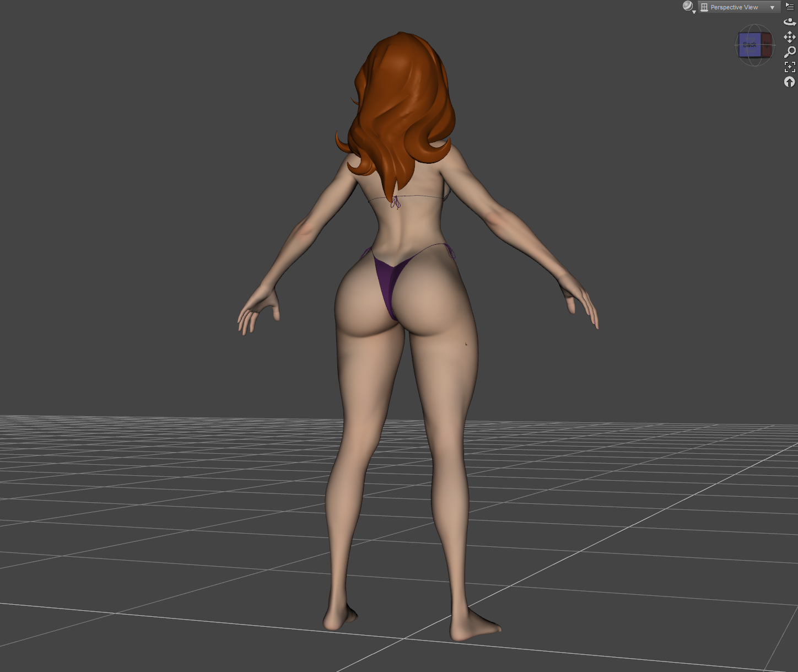
Task: Open the draw style sphere menu
Action: click(688, 7)
